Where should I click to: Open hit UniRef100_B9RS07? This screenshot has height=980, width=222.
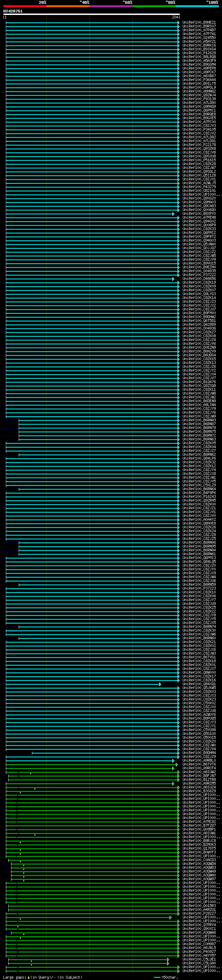click(x=199, y=27)
